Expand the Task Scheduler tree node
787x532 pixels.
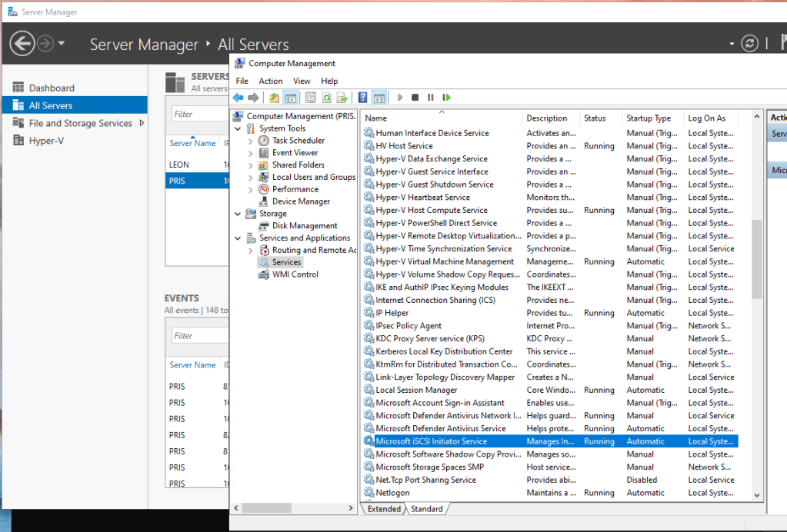coord(251,141)
